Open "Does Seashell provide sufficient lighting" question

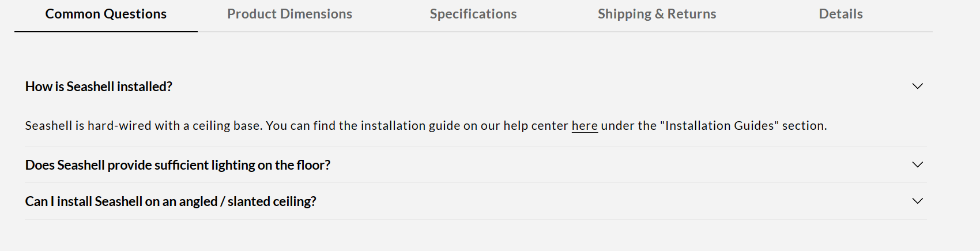[178, 165]
